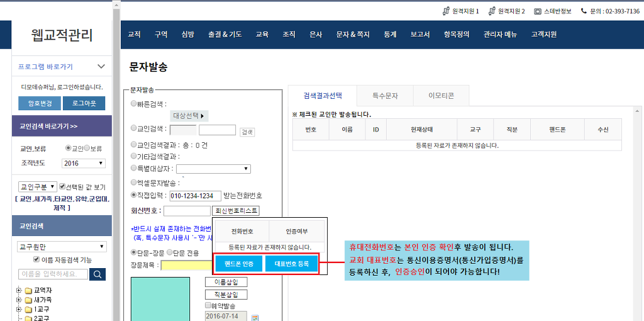
Task: Open the 보고서 menu
Action: pyautogui.click(x=420, y=35)
